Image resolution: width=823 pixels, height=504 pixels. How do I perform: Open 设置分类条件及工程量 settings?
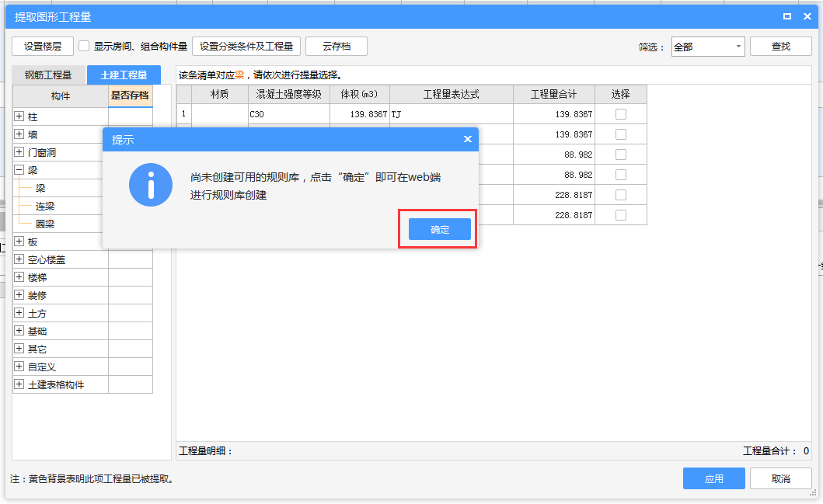pos(246,47)
